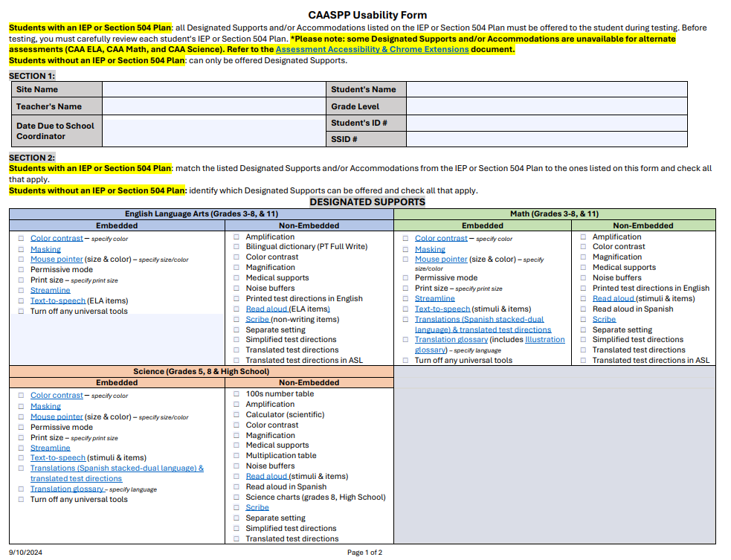731x560 pixels.
Task: Open ELA Read aloud (ELA items) link
Action: coord(266,309)
